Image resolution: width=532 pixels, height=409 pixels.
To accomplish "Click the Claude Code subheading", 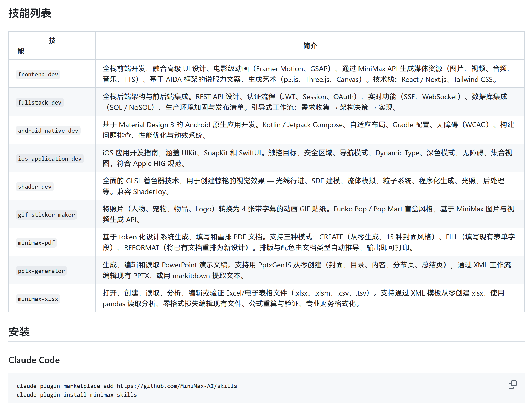I will click(34, 360).
